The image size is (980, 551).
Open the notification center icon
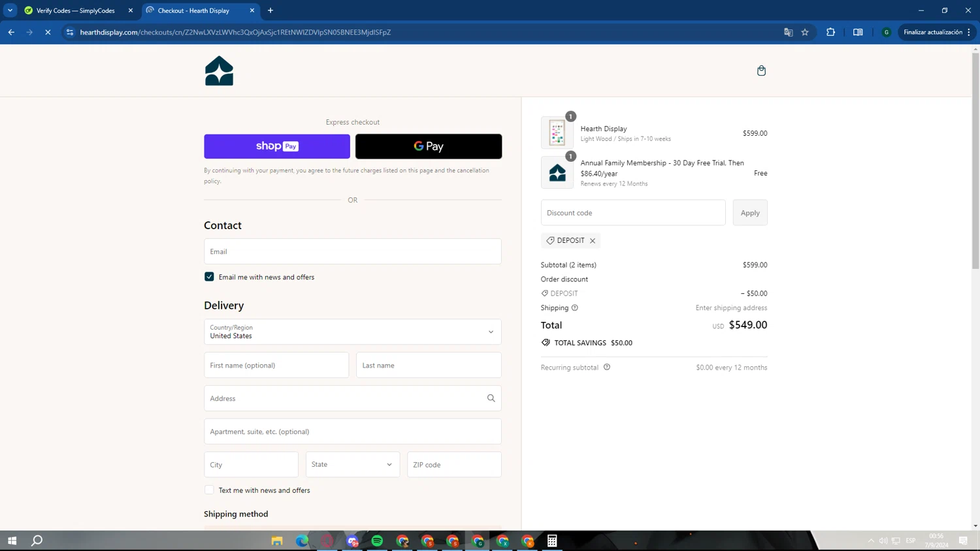(963, 541)
